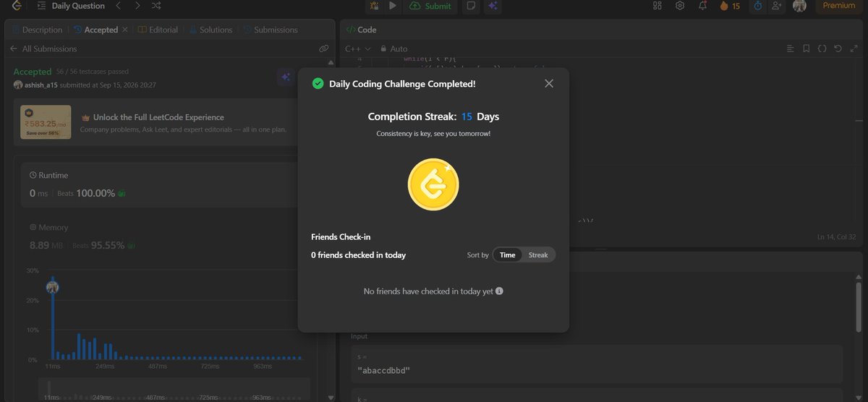
Task: Click the debug icon beside Run
Action: [375, 6]
